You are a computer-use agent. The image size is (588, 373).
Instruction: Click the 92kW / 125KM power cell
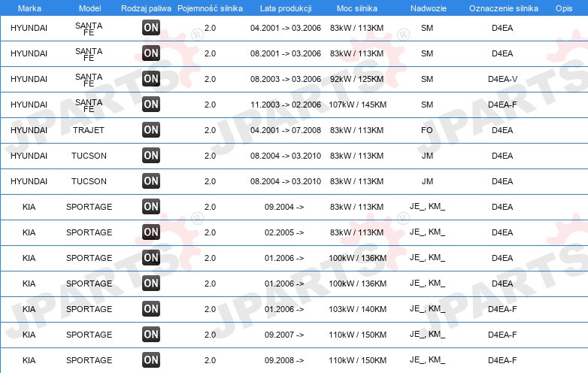click(357, 79)
